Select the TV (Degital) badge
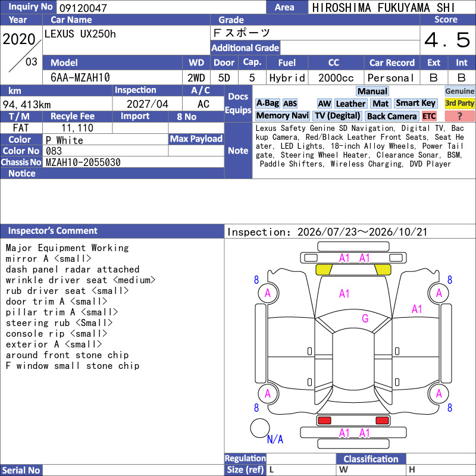Viewport: 476px width, 476px height. click(337, 115)
